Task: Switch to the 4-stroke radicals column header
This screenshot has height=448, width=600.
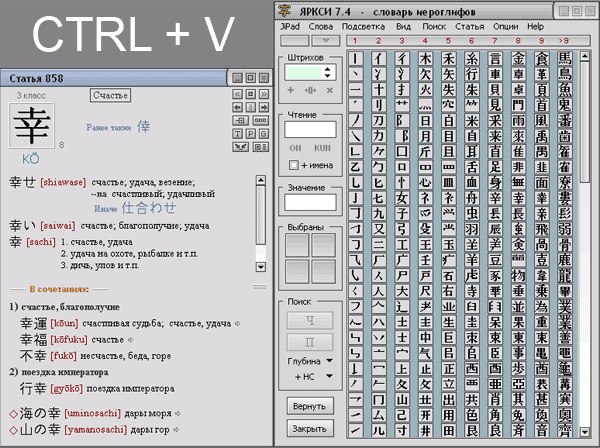Action: tap(425, 41)
